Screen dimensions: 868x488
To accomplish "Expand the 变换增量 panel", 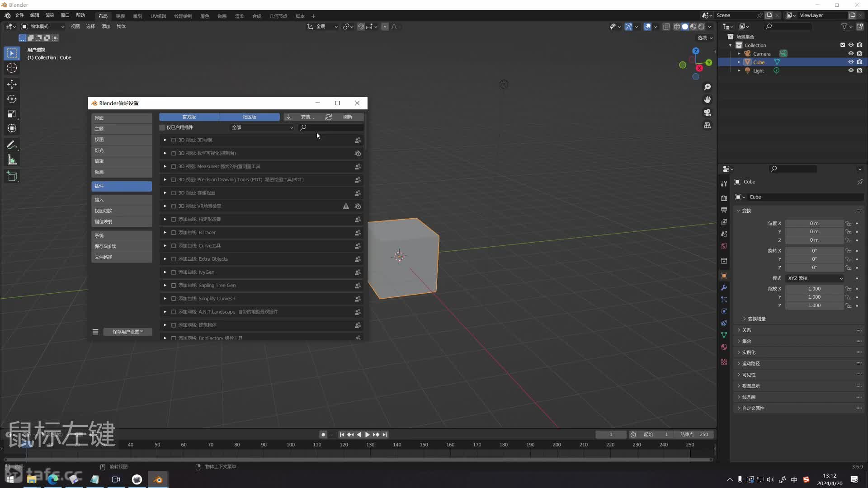I will [x=756, y=319].
